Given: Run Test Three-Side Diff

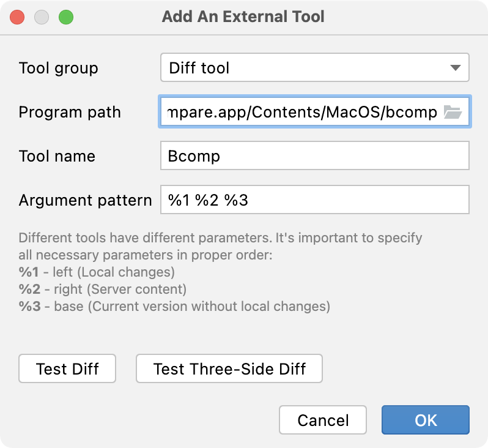Looking at the screenshot, I should pos(229,368).
